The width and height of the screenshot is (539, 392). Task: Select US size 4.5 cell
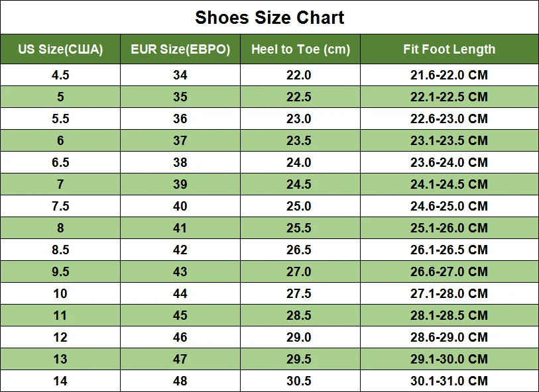click(x=60, y=75)
